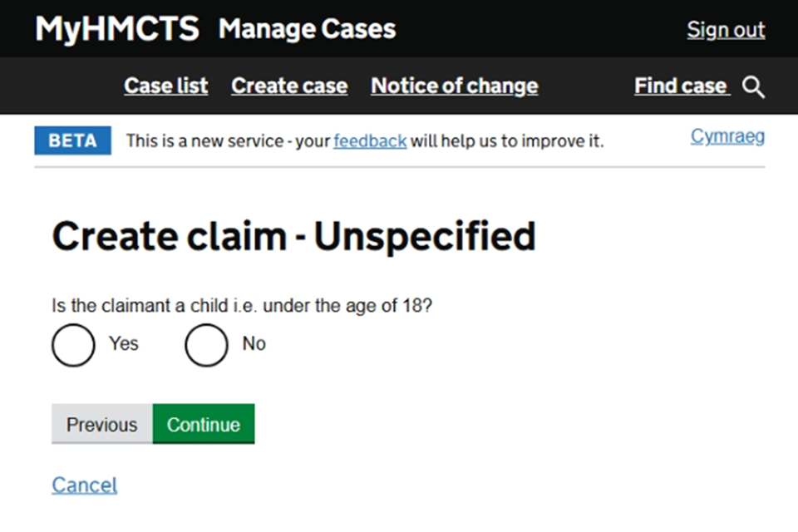Cancel the claim creation
Viewport: 798px width, 532px height.
(x=85, y=485)
